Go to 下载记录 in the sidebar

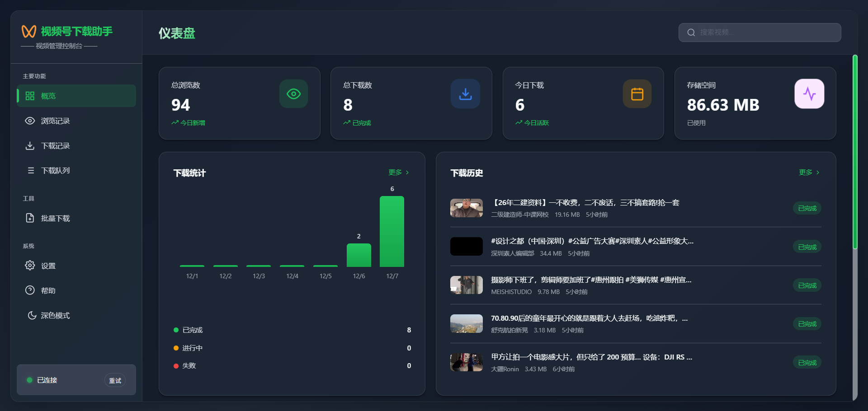tap(76, 145)
